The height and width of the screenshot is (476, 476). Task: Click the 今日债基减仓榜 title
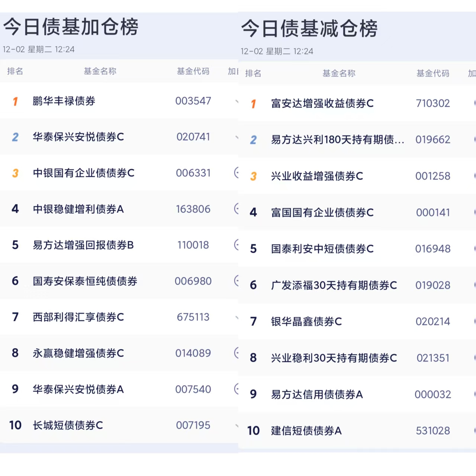[x=309, y=29]
